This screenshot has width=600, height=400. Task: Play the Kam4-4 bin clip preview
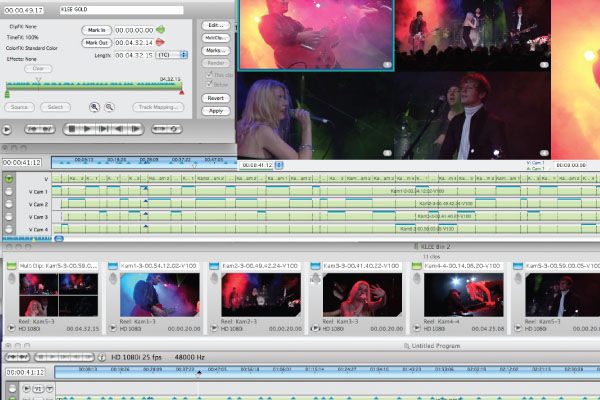coord(416,328)
